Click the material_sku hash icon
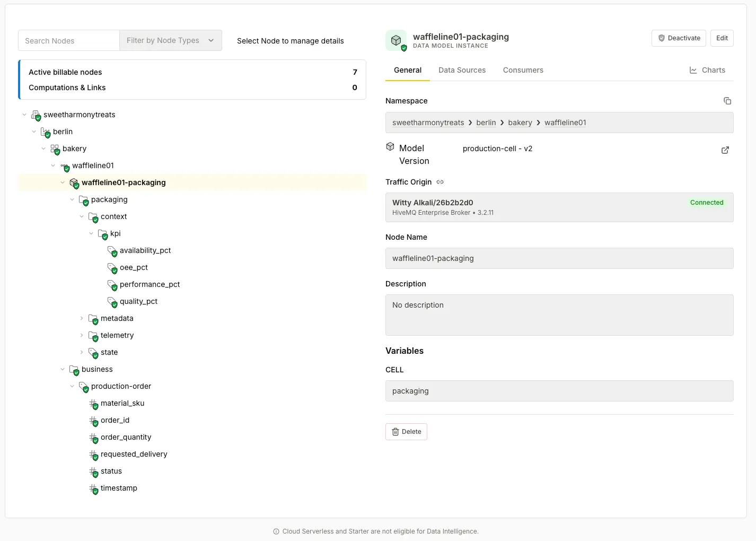 click(x=93, y=404)
